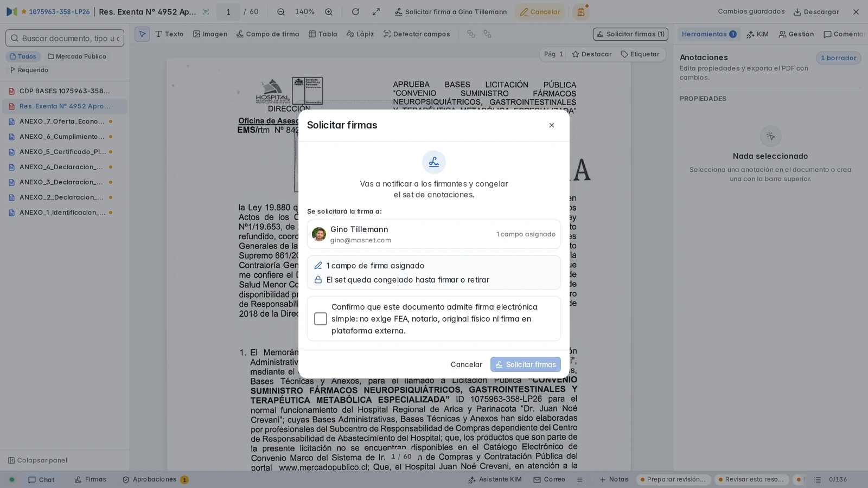Screen dimensions: 868x488
Task: Click the clipboard icon in the top bar
Action: [x=581, y=12]
